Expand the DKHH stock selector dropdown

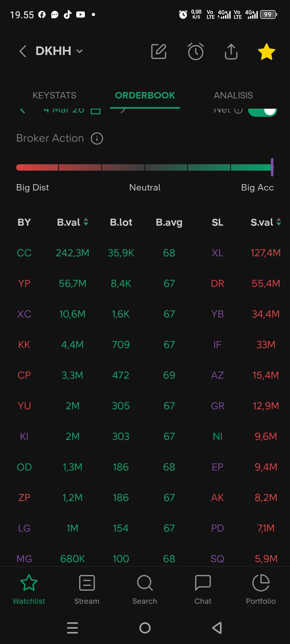tap(79, 51)
